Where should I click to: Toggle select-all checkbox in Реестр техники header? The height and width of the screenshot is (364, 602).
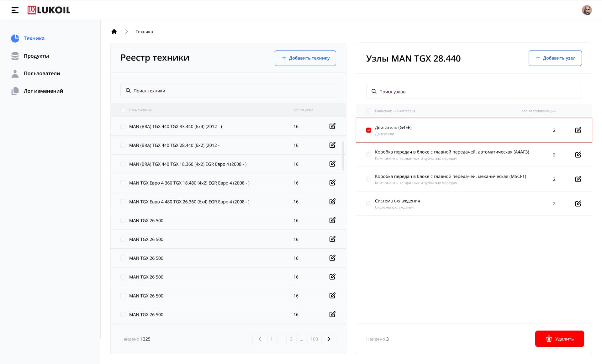[x=123, y=110]
